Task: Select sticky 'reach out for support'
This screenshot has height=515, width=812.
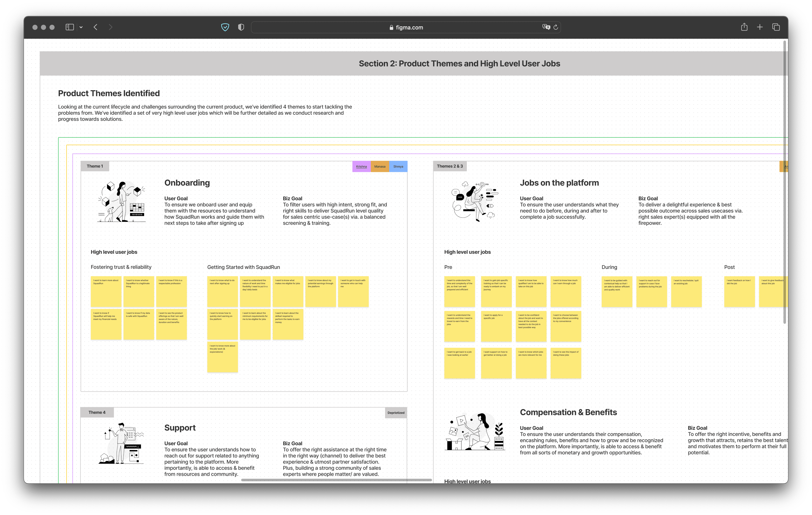Action: click(x=651, y=292)
